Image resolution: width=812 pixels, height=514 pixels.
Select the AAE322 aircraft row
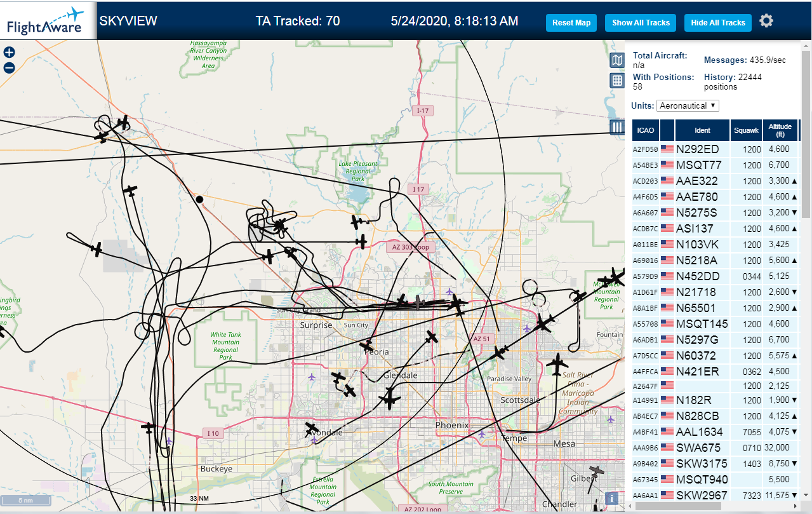pyautogui.click(x=715, y=181)
